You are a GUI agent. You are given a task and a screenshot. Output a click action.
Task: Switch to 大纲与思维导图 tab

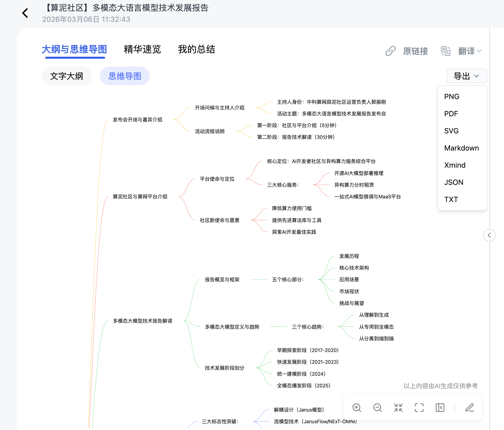[x=74, y=49]
